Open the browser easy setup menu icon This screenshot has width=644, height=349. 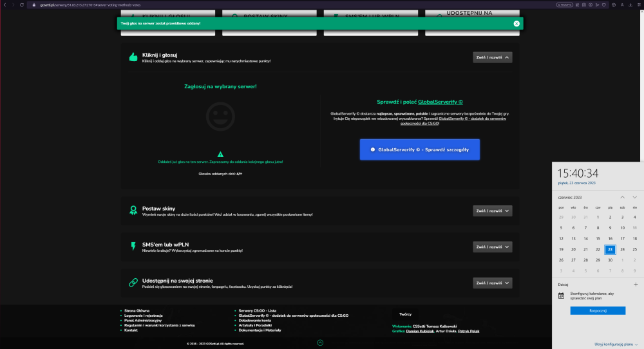(639, 5)
